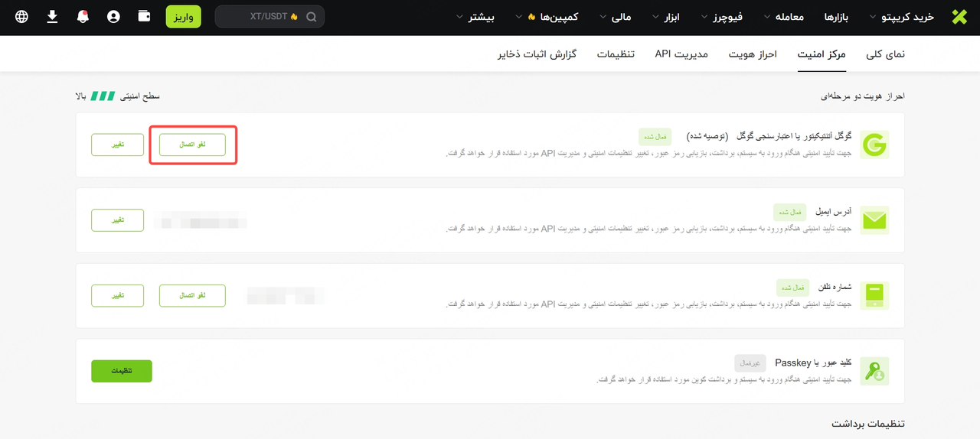The image size is (980, 439).
Task: Switch to the احراز هویت tab
Action: [753, 54]
